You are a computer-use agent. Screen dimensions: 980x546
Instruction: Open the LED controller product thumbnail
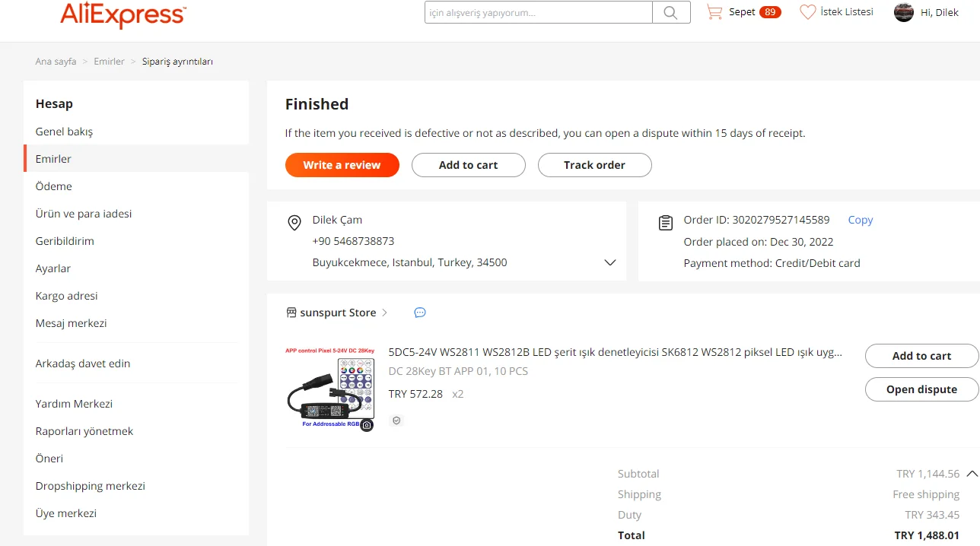(329, 387)
